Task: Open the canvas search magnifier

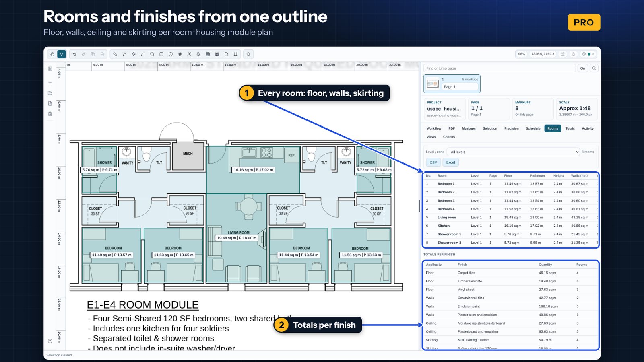Action: point(248,54)
